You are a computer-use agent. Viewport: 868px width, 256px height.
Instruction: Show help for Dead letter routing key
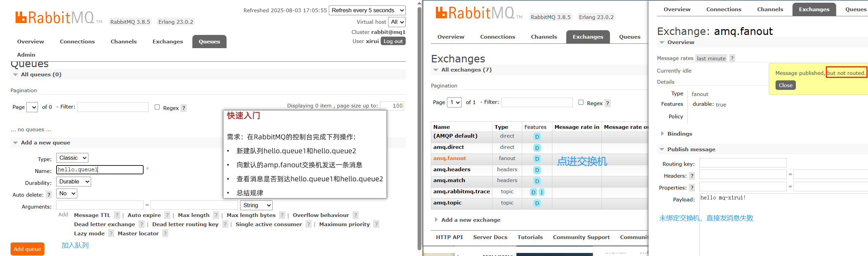coord(225,224)
